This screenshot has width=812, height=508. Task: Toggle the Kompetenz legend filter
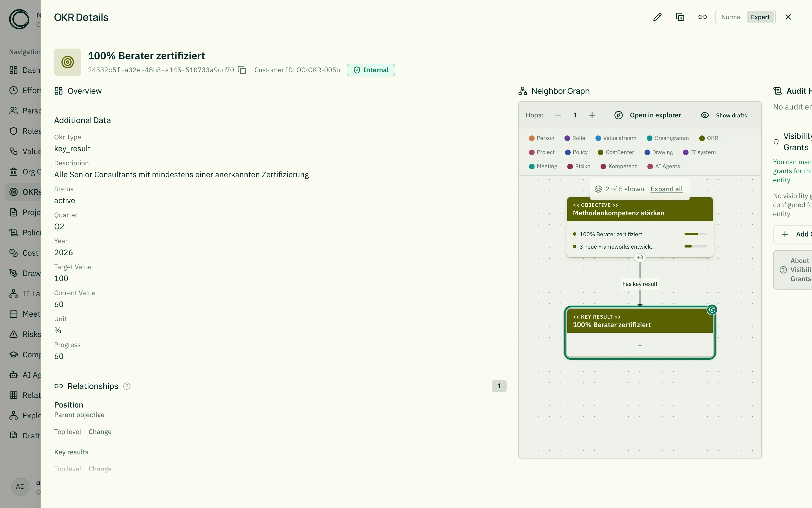point(618,166)
